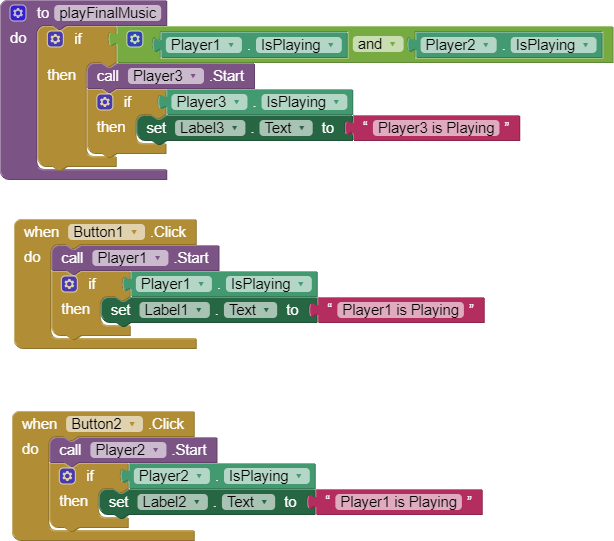Click the gear icon on playFinalMusic procedure block
Viewport: 614px width, 541px height.
[18, 14]
